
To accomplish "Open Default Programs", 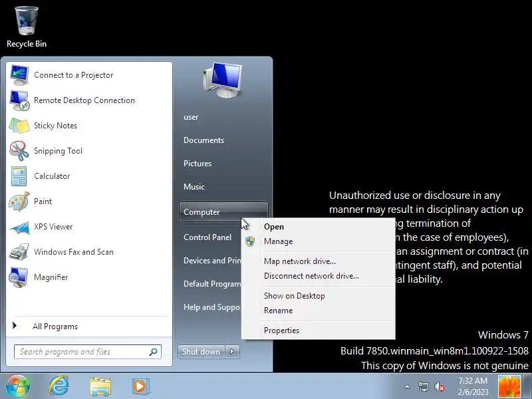I will pos(212,284).
